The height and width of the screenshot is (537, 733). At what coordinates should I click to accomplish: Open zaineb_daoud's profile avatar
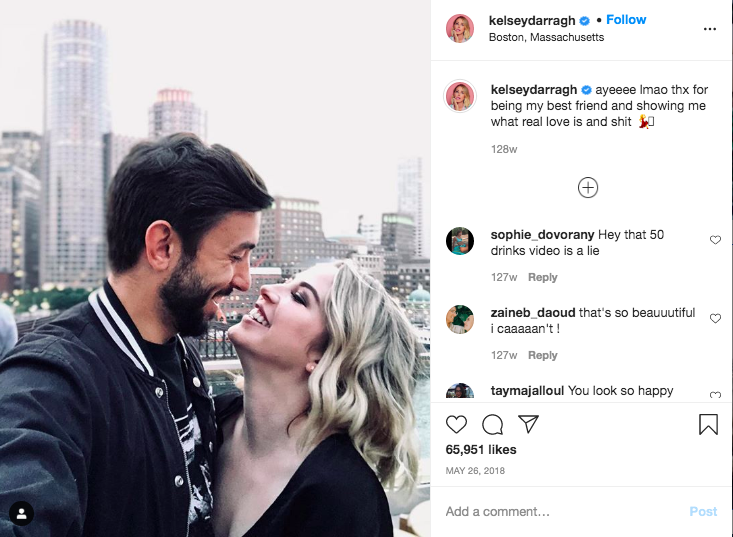coord(460,320)
